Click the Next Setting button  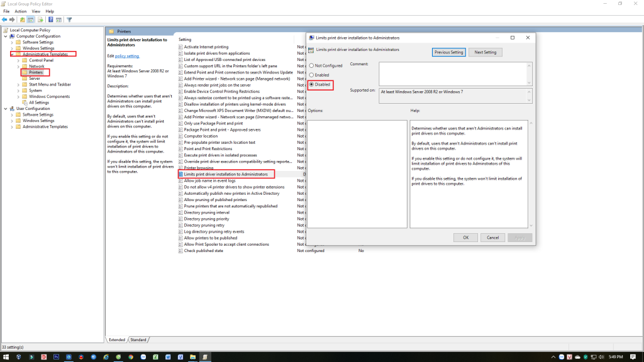coord(486,52)
